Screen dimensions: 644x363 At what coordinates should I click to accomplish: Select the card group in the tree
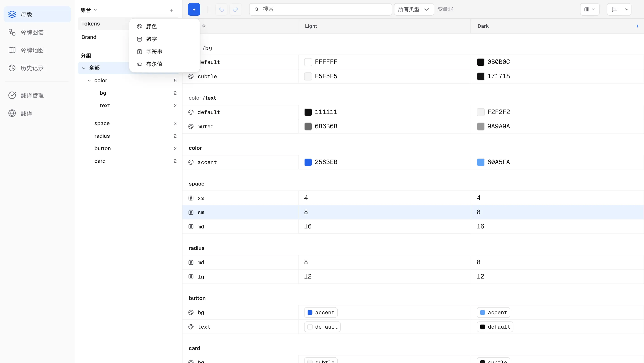click(129, 161)
